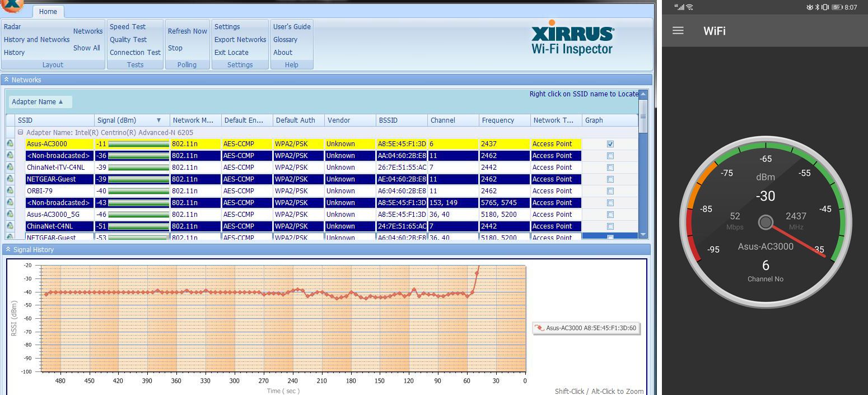Choose the History and Networks layout
The width and height of the screenshot is (868, 395).
point(37,40)
